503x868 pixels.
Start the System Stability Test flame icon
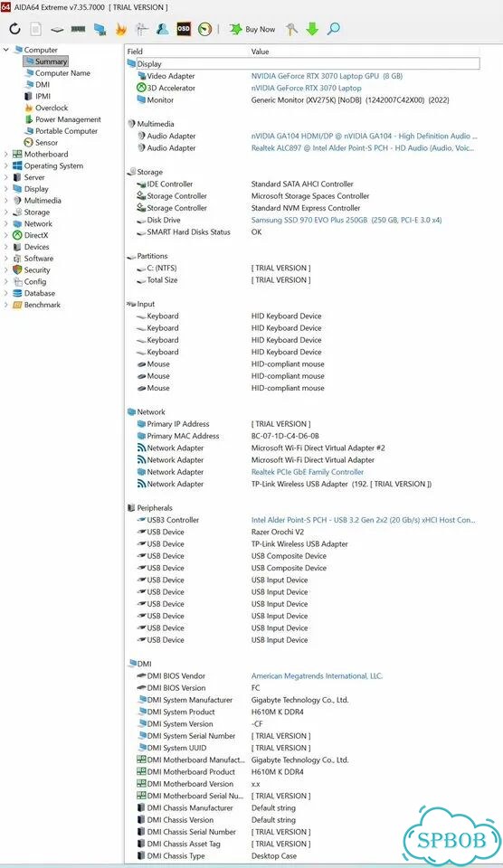120,29
